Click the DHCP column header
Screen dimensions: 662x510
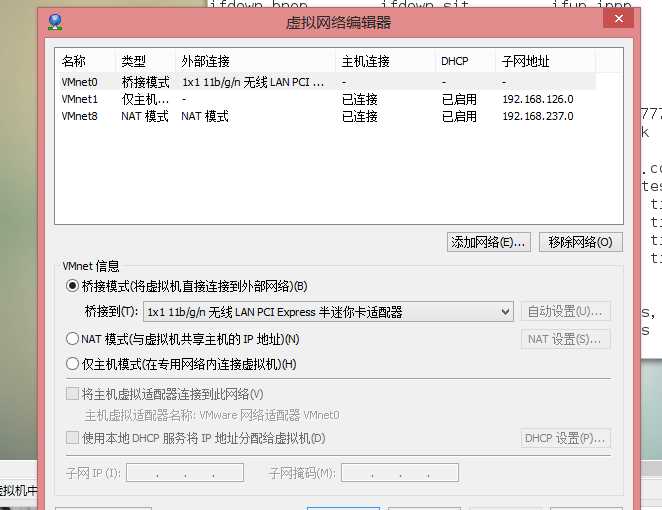pos(466,62)
